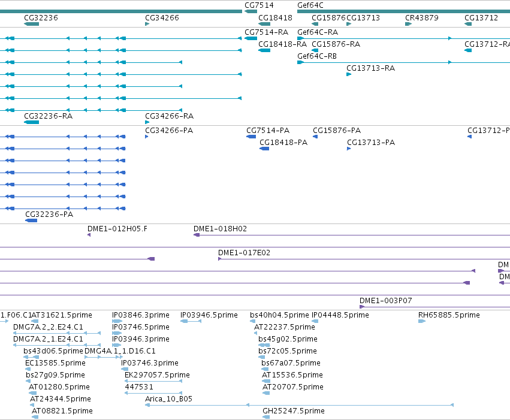
Task: Click the bs27g09.5prime EST label
Action: pos(55,375)
